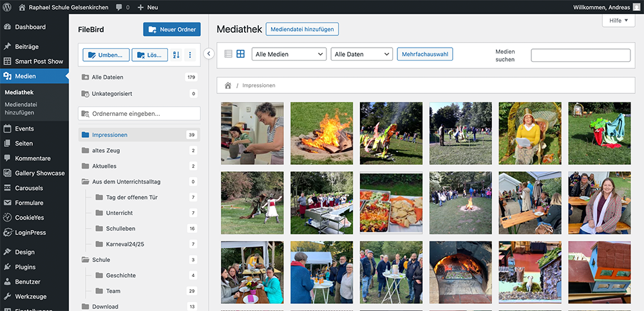Click the Seiten pages icon
The height and width of the screenshot is (311, 644).
click(x=7, y=144)
